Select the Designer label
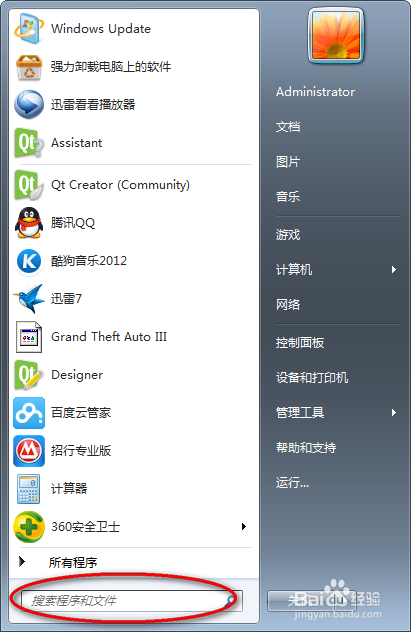Screen dimensions: 411x632 [x=77, y=375]
